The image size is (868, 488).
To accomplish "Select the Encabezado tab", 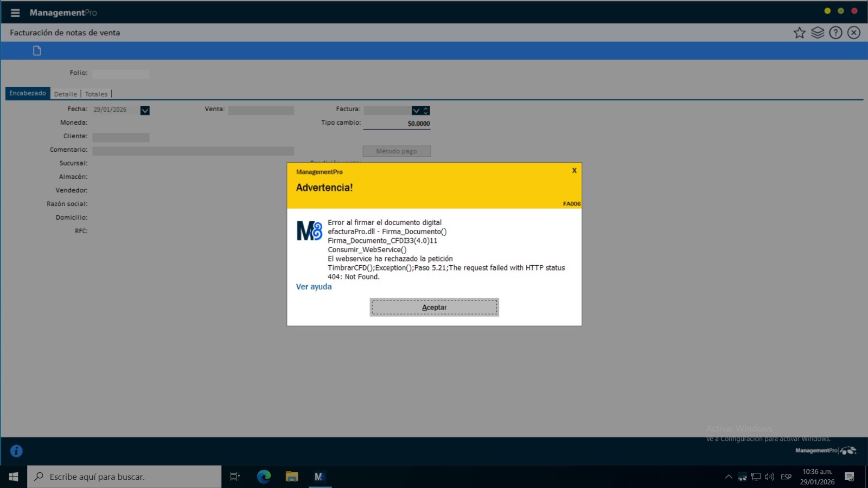I will (x=28, y=93).
